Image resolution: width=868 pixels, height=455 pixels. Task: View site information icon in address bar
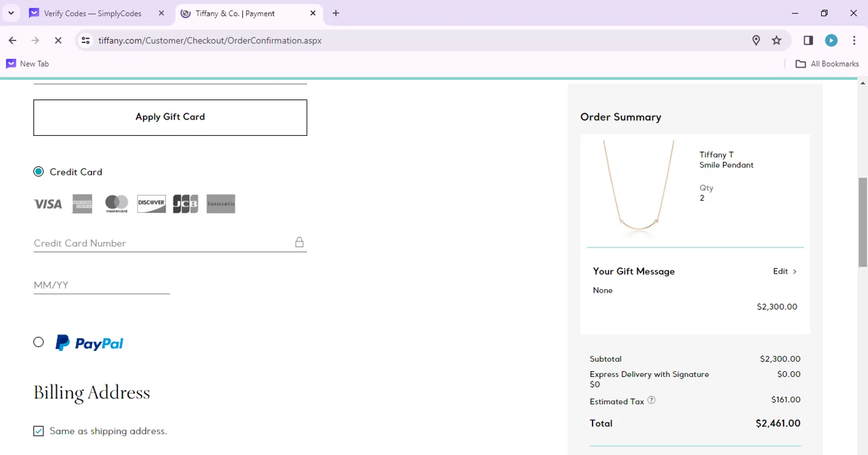pos(86,40)
